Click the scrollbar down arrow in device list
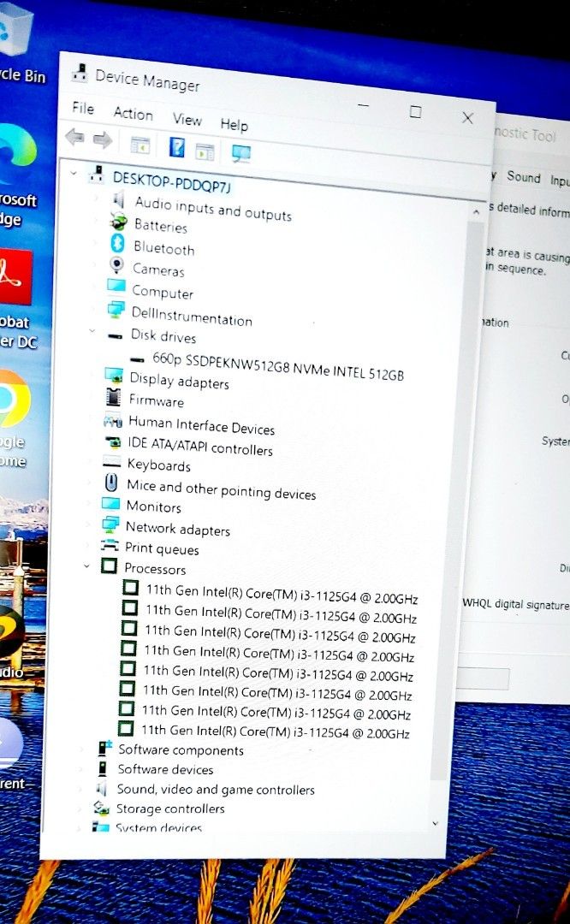Image resolution: width=570 pixels, height=924 pixels. coord(435,822)
